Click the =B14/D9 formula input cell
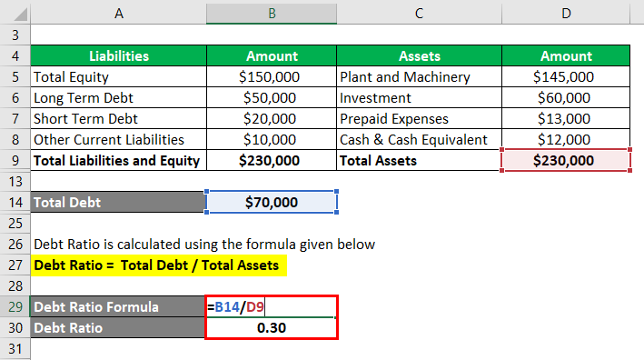This screenshot has width=644, height=360. 272,306
